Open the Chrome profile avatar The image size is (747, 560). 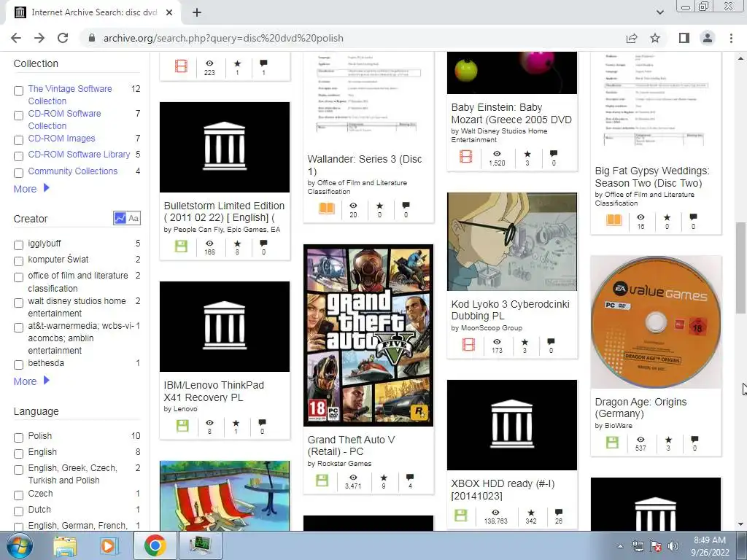pyautogui.click(x=708, y=38)
